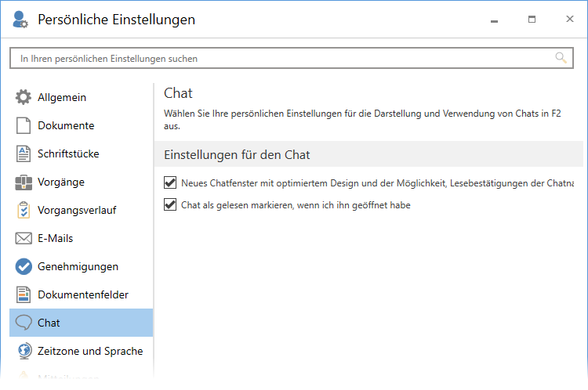Open Zeitzone und Sprache settings
This screenshot has width=588, height=390.
pyautogui.click(x=81, y=351)
